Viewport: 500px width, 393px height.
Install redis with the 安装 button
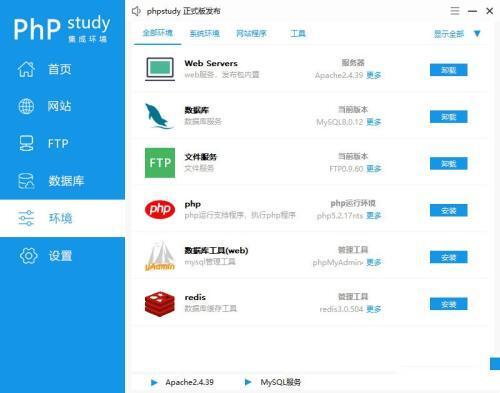tap(449, 304)
